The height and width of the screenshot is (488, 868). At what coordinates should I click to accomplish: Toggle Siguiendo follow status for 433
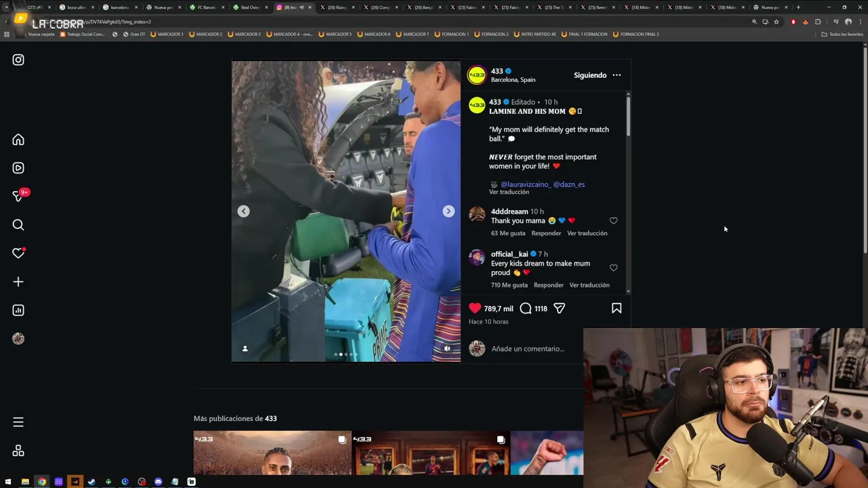(x=590, y=75)
